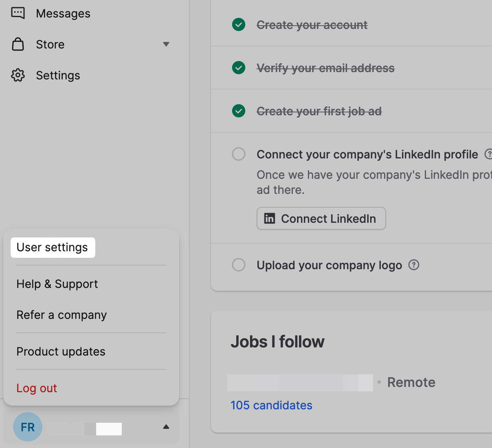The height and width of the screenshot is (448, 492).
Task: Expand the Store dropdown arrow
Action: pos(166,44)
